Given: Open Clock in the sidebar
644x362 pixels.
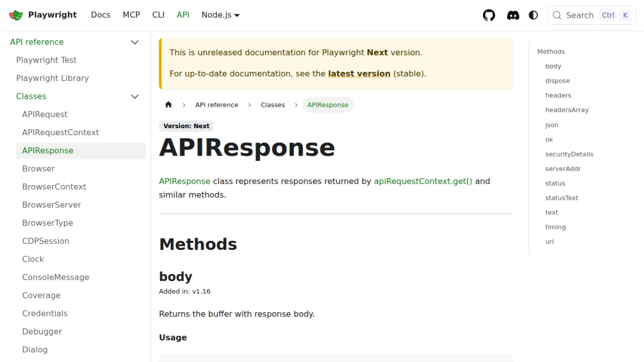Looking at the screenshot, I should click(x=33, y=259).
